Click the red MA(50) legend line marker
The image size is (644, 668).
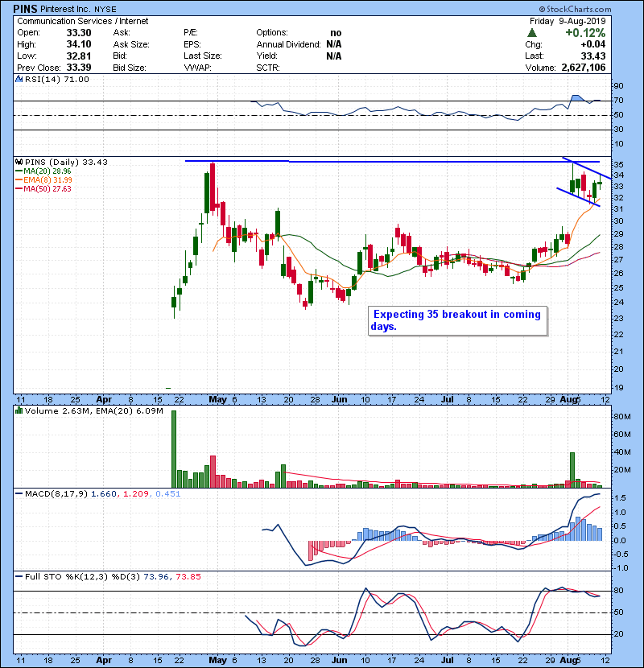click(19, 189)
